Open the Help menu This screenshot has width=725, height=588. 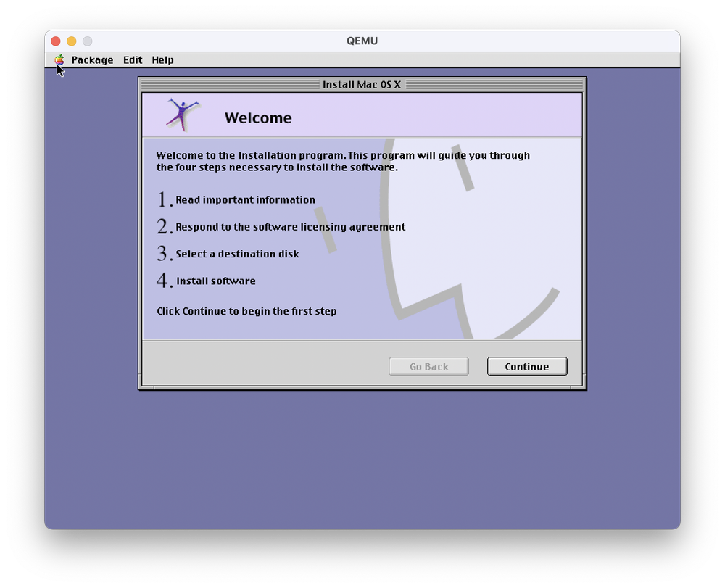(x=162, y=60)
